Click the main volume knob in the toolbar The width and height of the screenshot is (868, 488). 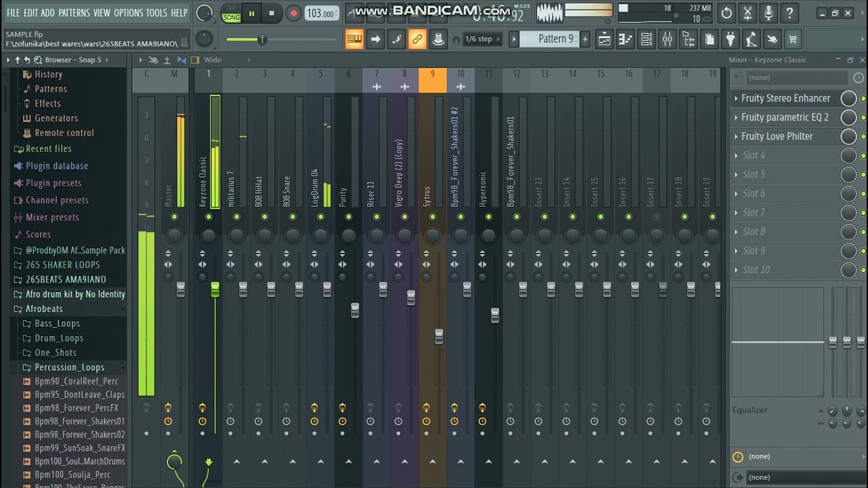(x=204, y=13)
